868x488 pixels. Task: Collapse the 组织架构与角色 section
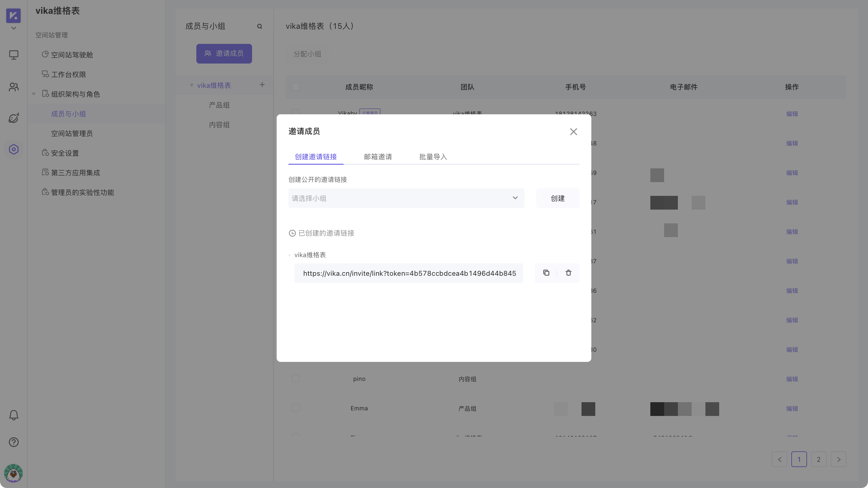[x=33, y=94]
